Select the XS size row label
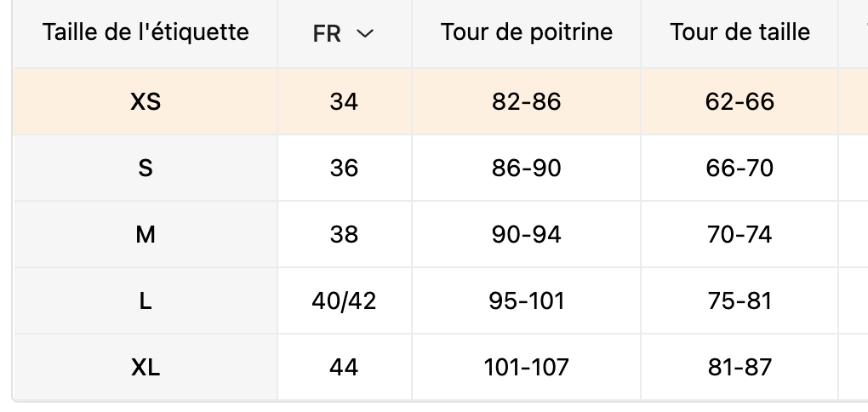Image resolution: width=868 pixels, height=412 pixels. point(146,101)
